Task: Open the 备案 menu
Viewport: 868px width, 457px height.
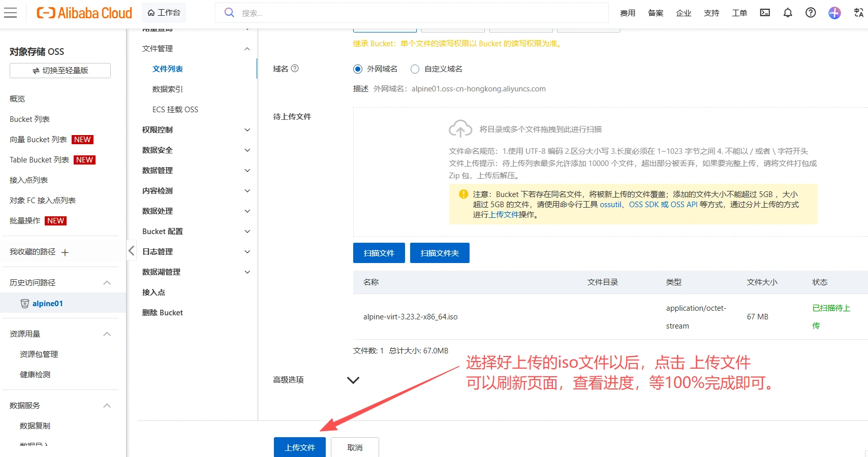Action: pyautogui.click(x=656, y=13)
